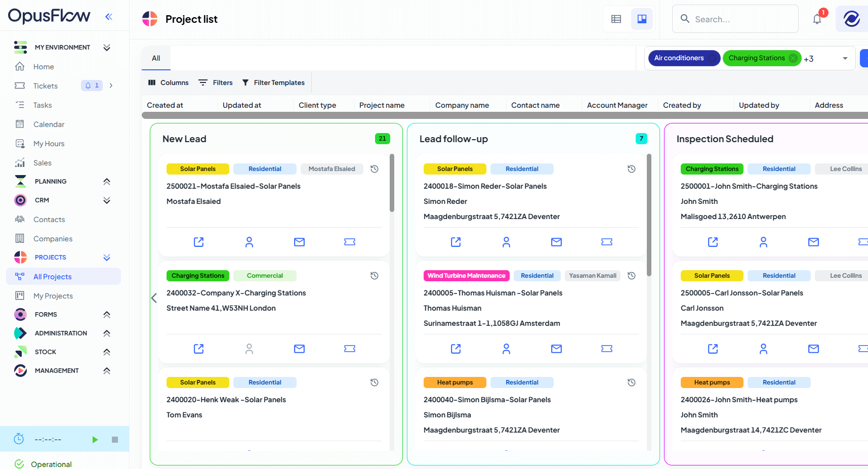The height and width of the screenshot is (469, 868).
Task: Sort by the Account Manager column
Action: pos(617,105)
